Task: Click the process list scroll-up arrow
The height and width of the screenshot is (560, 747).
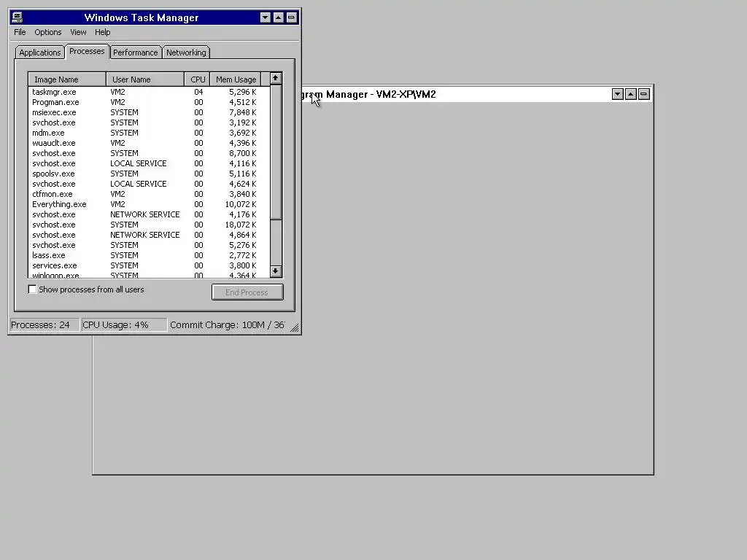Action: 275,79
